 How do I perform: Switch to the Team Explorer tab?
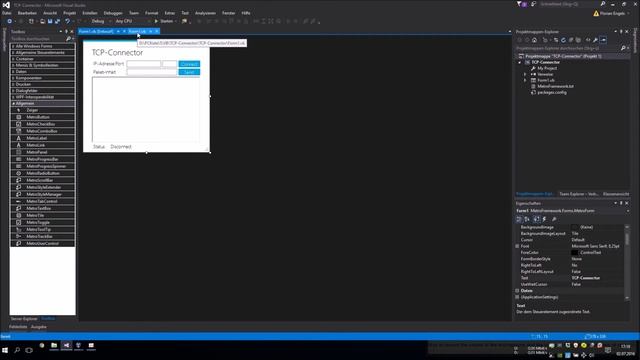coord(578,194)
